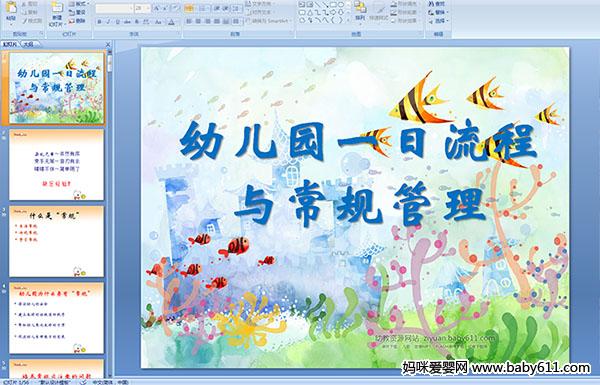
Task: Click the Arrange icon in the drawing group
Action: pyautogui.click(x=360, y=12)
